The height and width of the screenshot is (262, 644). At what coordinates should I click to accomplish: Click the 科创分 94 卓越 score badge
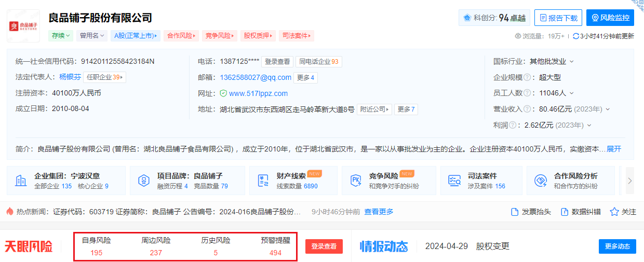[x=494, y=18]
